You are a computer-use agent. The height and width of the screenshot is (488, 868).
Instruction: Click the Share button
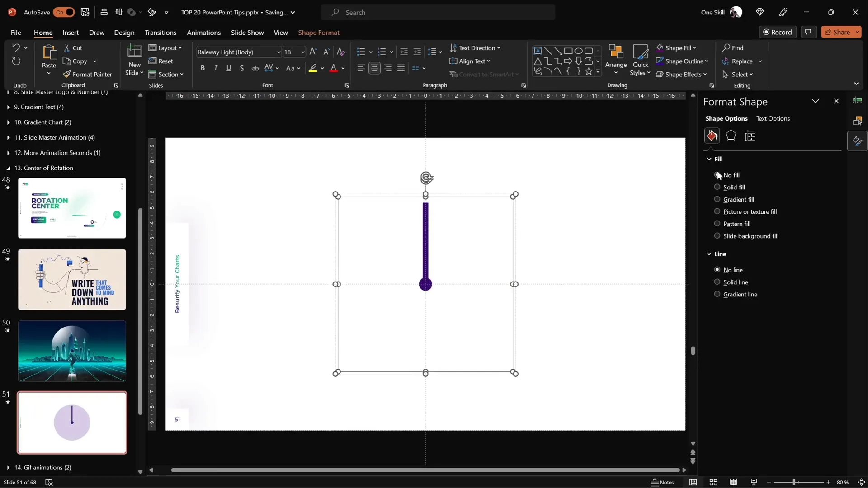pyautogui.click(x=841, y=32)
